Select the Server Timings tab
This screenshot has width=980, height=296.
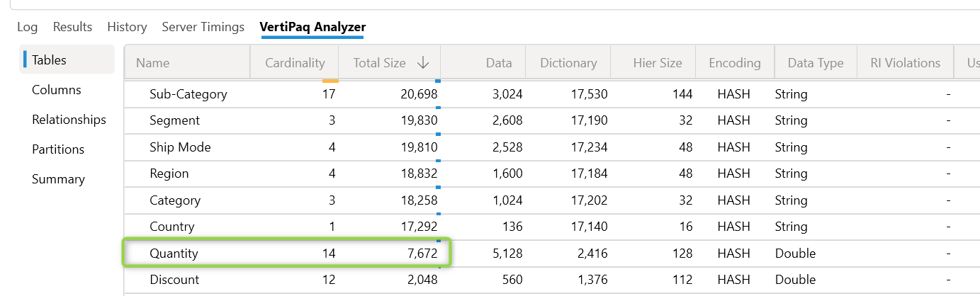203,27
